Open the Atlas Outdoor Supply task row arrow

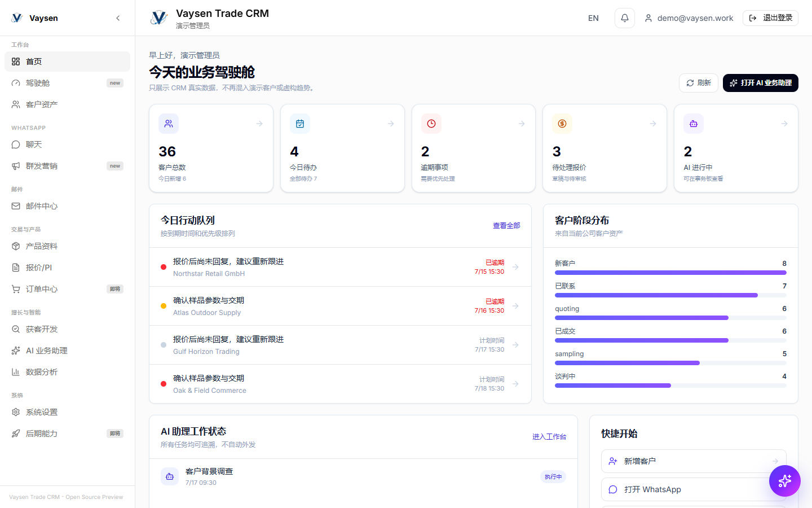(x=515, y=306)
